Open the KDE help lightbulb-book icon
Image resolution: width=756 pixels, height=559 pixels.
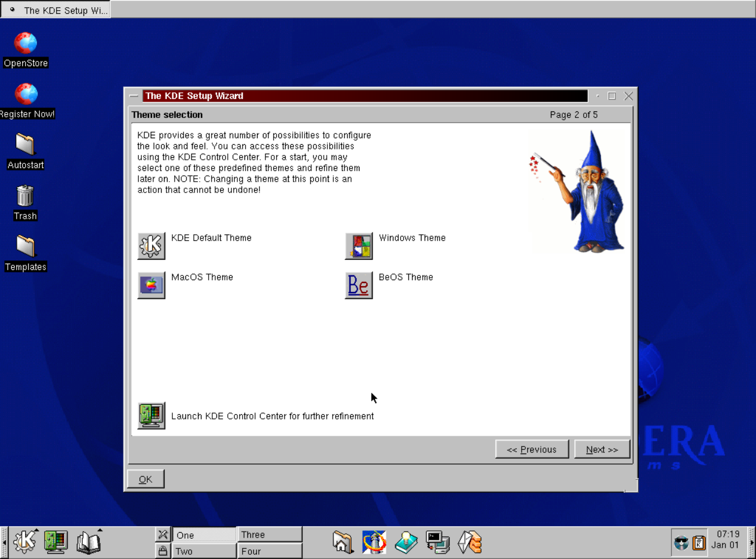coord(406,542)
